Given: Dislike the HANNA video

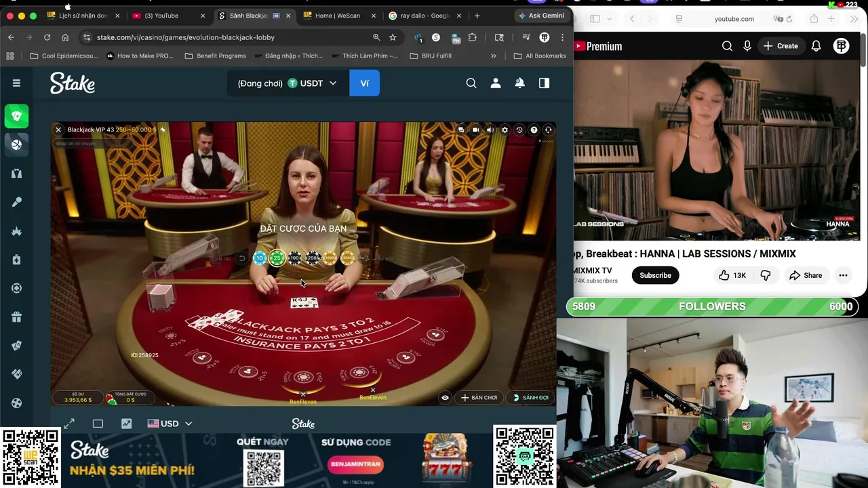Looking at the screenshot, I should pos(766,275).
